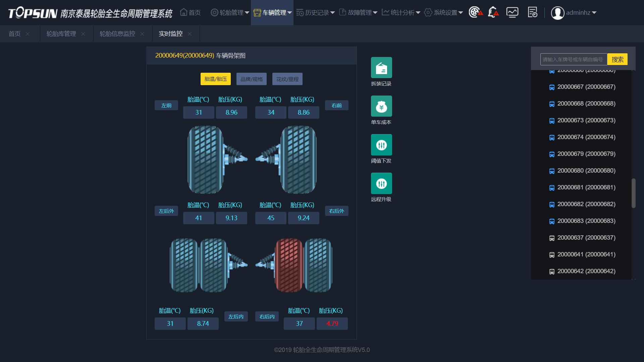Open the report list icon near the user avatar
This screenshot has height=362, width=644.
point(532,12)
